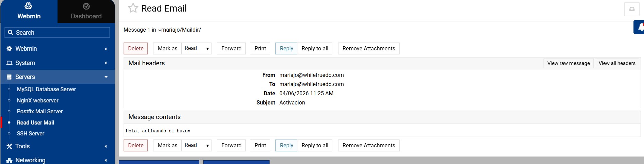Open MySQL Database Server module

click(46, 89)
